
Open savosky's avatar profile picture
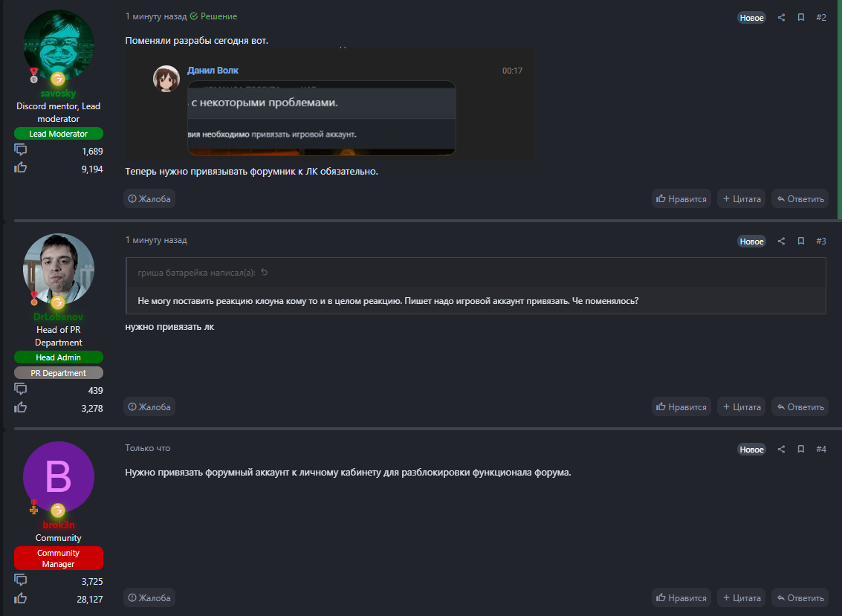tap(59, 45)
